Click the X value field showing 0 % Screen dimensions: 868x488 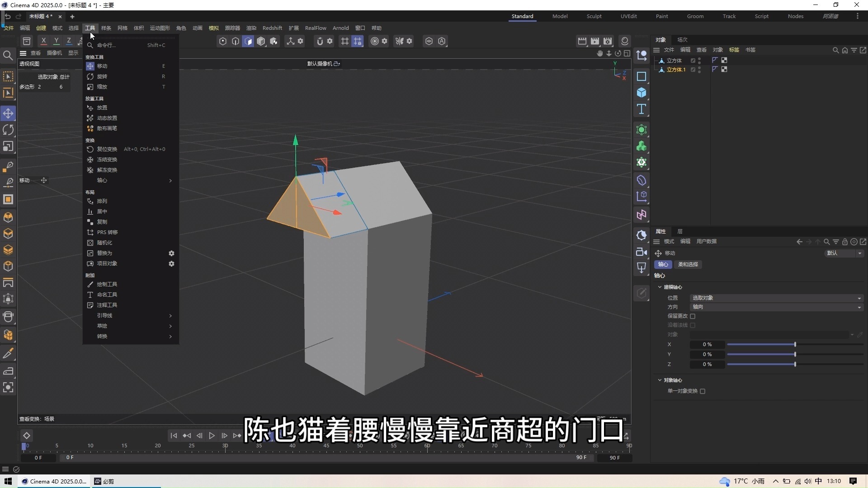[707, 344]
